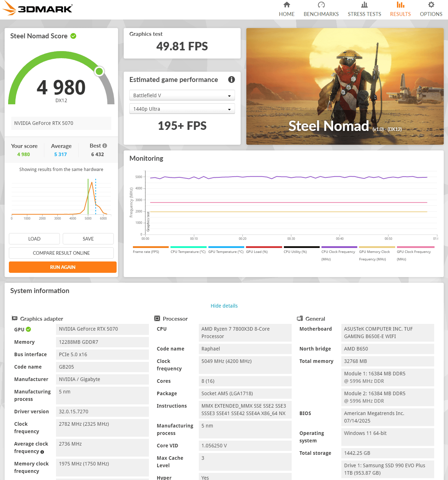Click the Raphael code name value

click(x=245, y=349)
